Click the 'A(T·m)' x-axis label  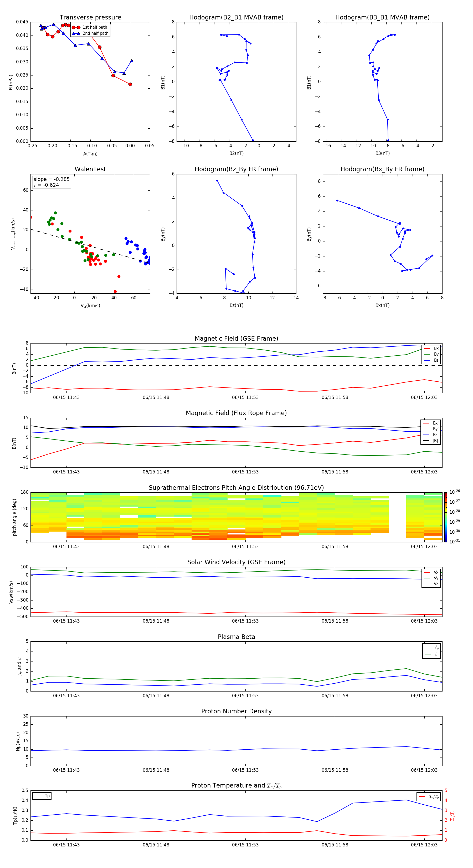click(x=90, y=154)
